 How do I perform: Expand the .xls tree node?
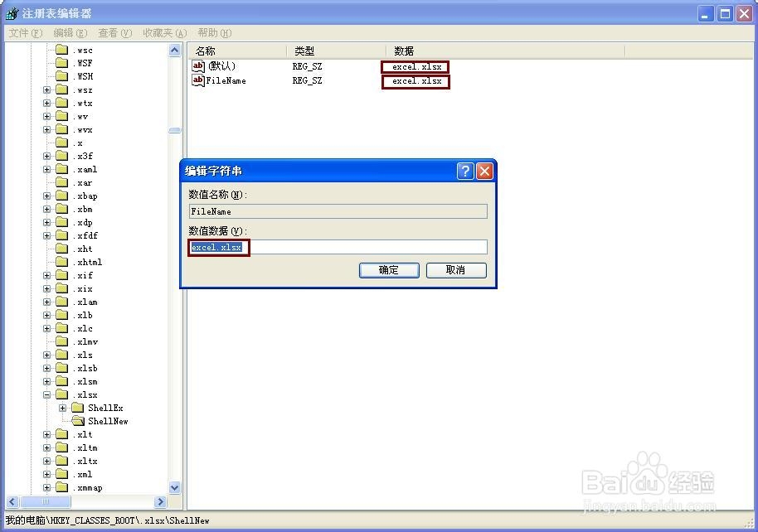pos(46,355)
